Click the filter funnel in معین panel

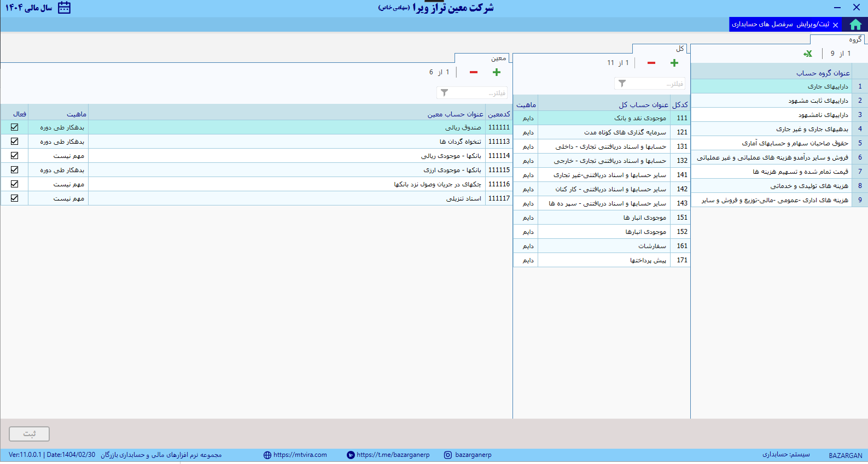tap(444, 93)
